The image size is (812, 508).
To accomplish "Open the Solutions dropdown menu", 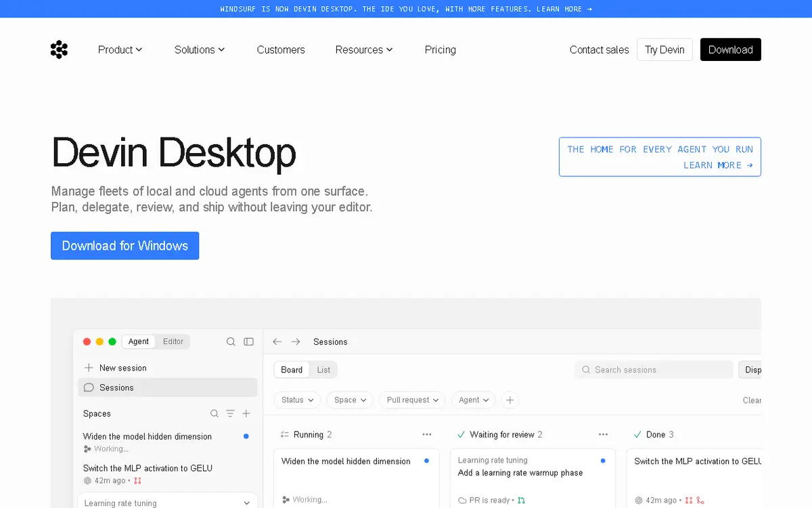I will click(x=200, y=49).
